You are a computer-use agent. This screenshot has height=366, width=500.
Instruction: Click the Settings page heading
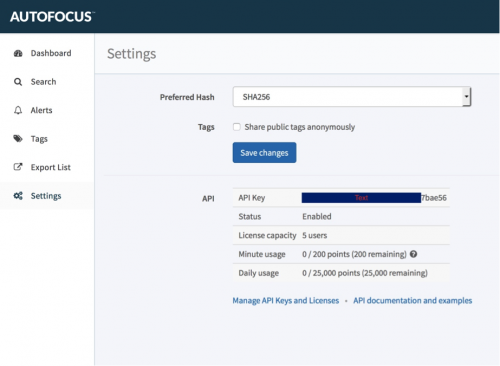pos(131,54)
